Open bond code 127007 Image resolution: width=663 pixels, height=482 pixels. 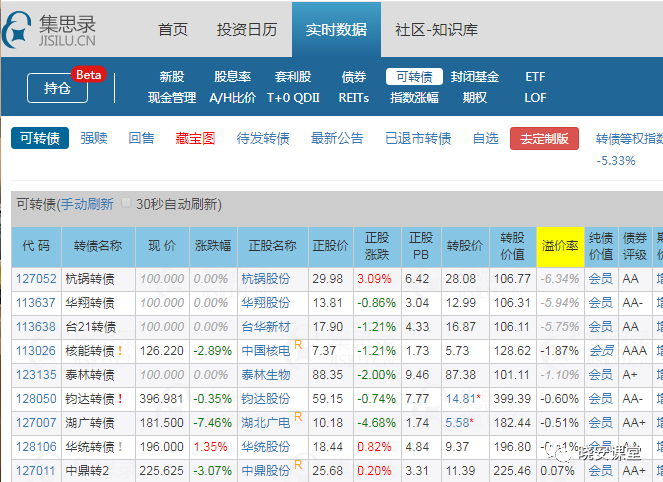point(36,423)
